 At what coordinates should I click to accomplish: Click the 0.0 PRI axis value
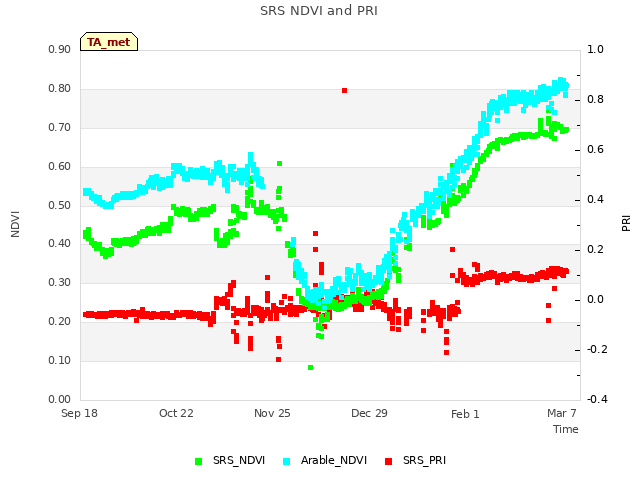pyautogui.click(x=596, y=300)
